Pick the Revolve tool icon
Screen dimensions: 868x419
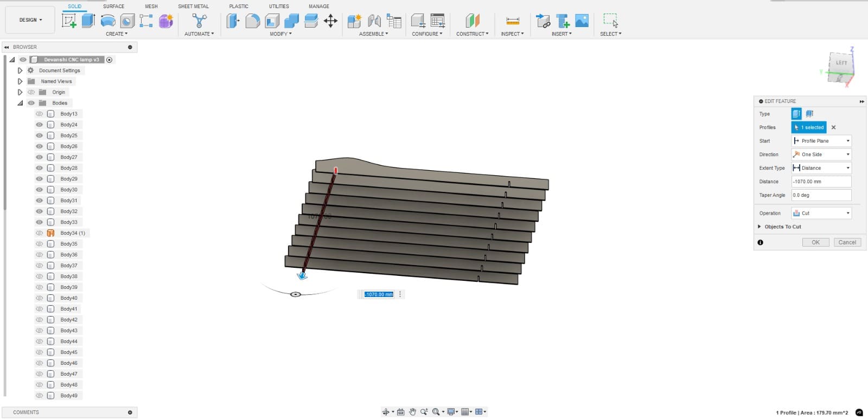click(108, 21)
